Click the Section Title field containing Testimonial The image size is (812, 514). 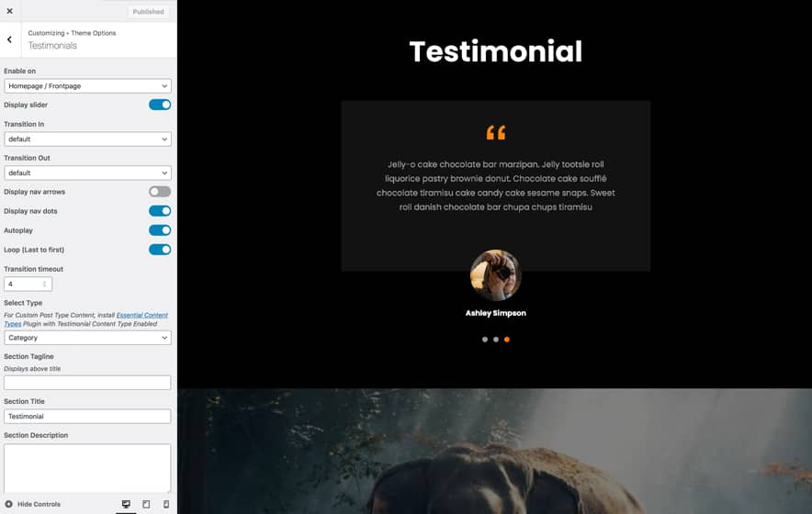coord(87,416)
